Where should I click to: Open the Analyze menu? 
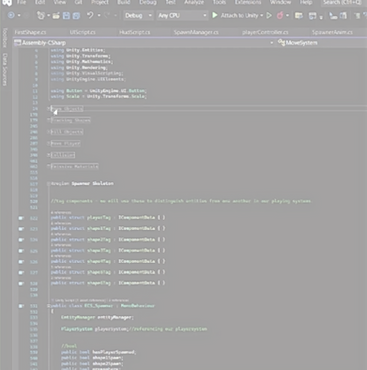194,2
